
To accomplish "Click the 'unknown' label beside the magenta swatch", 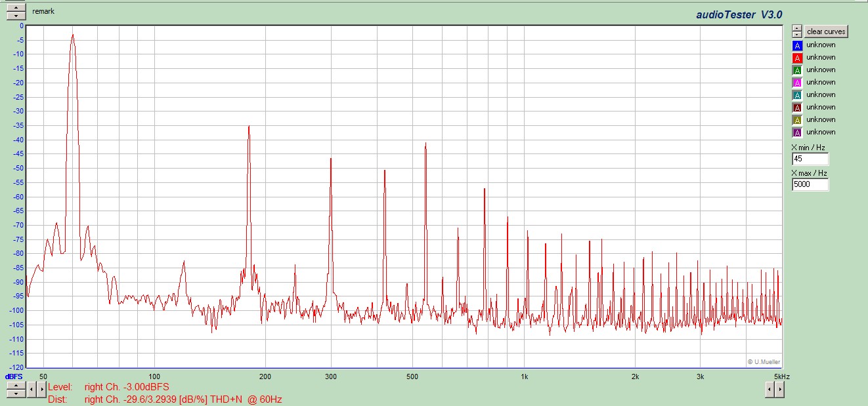I will click(821, 83).
